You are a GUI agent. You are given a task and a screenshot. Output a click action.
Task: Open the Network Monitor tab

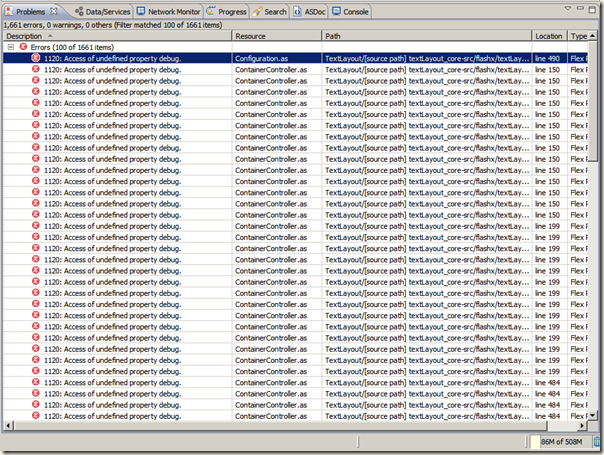coord(169,12)
